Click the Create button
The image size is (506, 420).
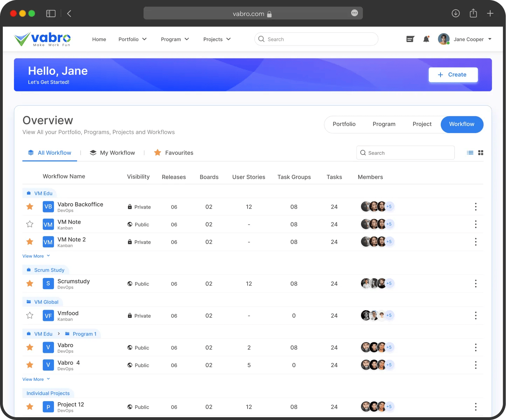point(453,75)
